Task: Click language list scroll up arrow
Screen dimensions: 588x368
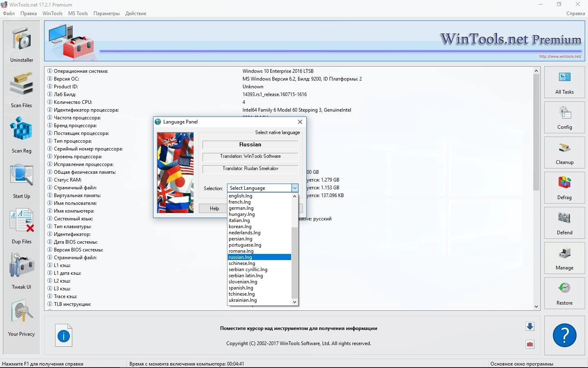Action: tap(294, 196)
